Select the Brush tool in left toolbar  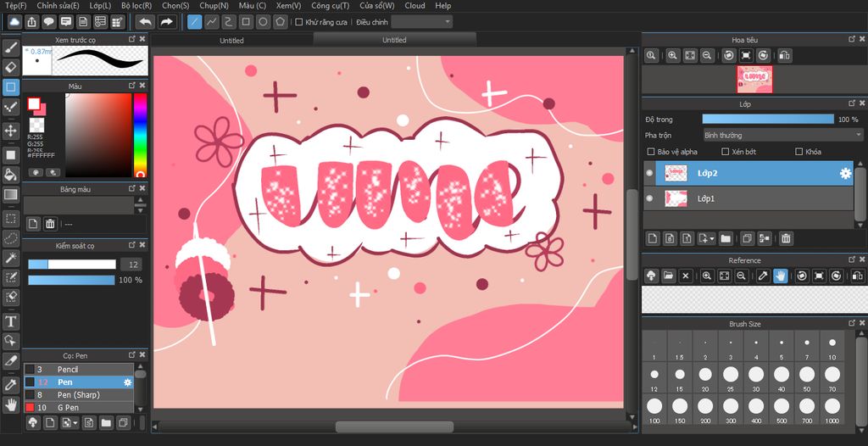[11, 47]
